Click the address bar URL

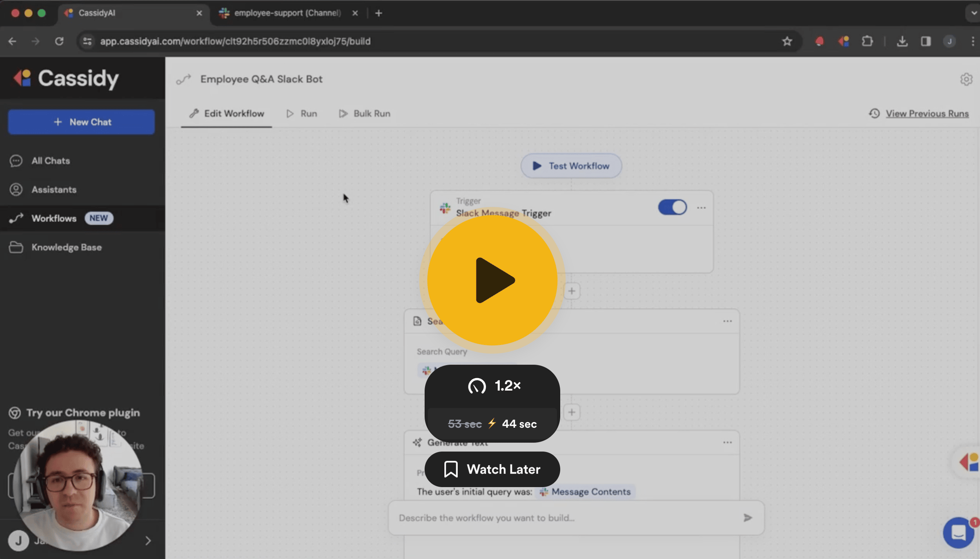(x=235, y=41)
